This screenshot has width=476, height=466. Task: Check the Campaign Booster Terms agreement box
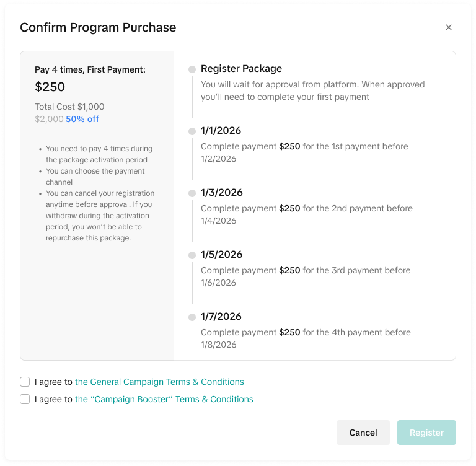25,399
